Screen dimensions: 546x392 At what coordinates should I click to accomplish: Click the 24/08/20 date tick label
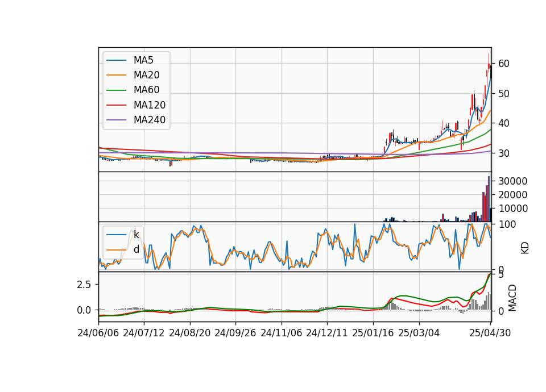pos(190,333)
